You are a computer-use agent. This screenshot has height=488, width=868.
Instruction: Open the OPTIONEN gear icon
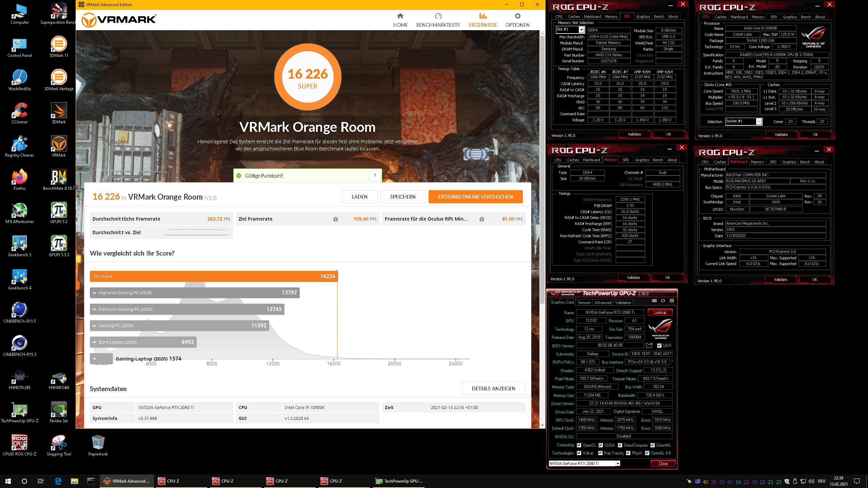coord(517,16)
